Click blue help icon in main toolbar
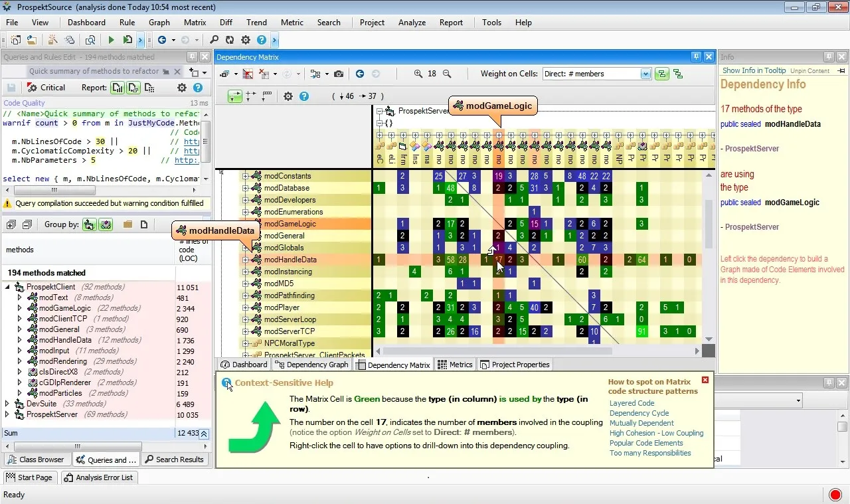The width and height of the screenshot is (850, 504). [x=262, y=40]
